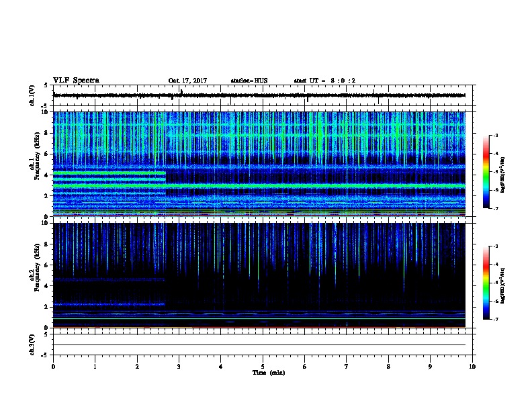Click time axis tick label "6"

point(305,366)
